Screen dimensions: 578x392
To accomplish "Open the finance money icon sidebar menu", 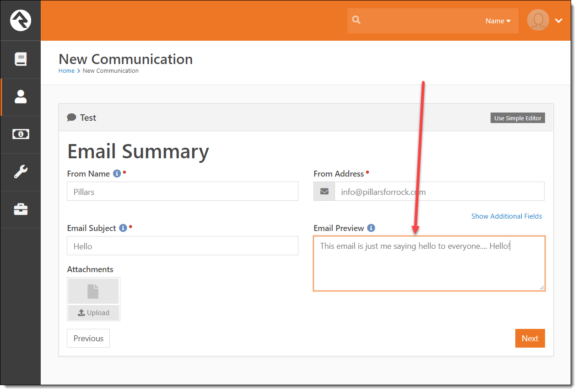I will point(21,134).
